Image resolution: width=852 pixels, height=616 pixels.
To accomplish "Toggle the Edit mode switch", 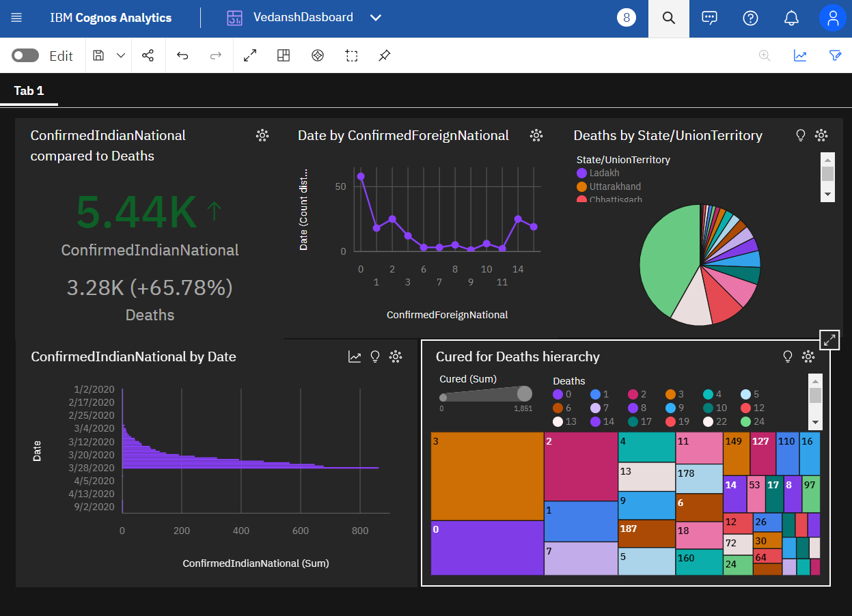I will tap(25, 56).
